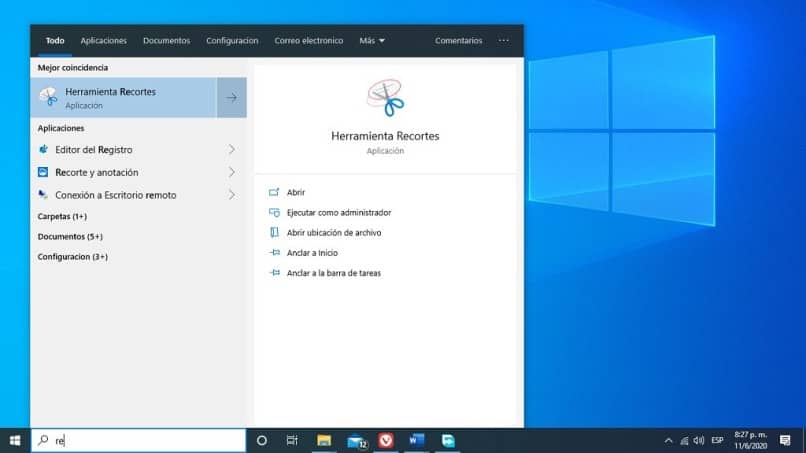Expand Editor del Registro chevron
Image resolution: width=806 pixels, height=453 pixels.
coord(232,150)
